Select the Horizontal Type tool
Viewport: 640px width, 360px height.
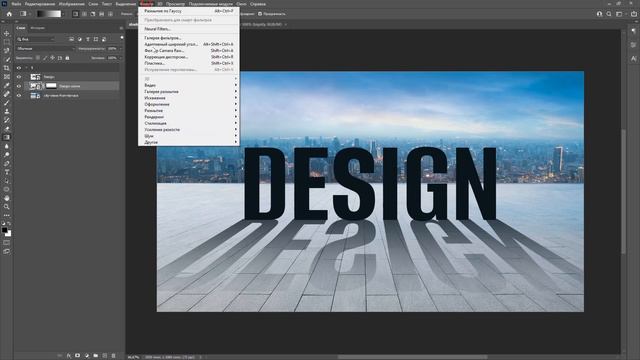click(x=6, y=172)
